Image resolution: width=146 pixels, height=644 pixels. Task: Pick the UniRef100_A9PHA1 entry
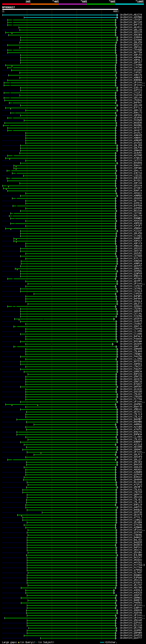point(131,58)
